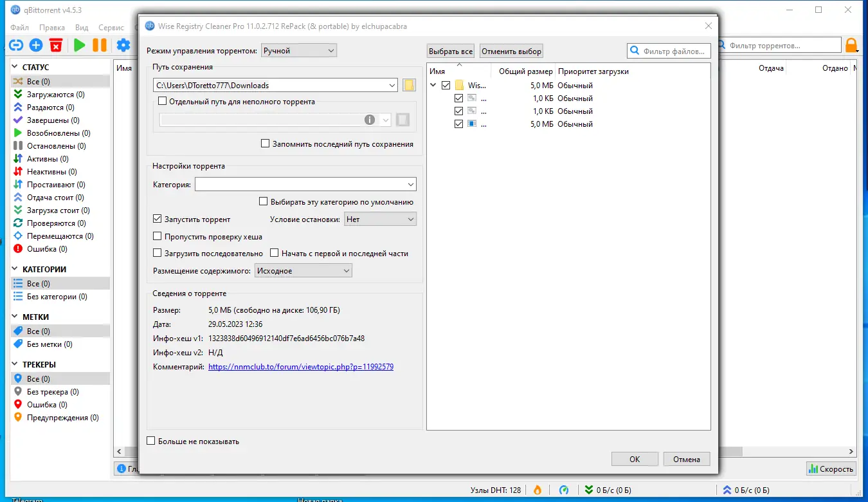This screenshot has width=868, height=502.
Task: Click the add torrent link toolbar icon
Action: [x=16, y=45]
